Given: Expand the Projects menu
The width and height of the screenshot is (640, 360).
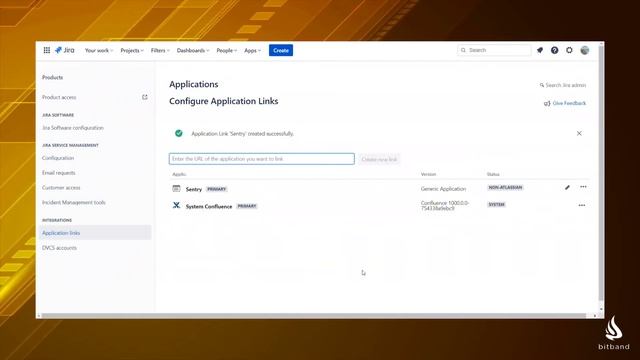Looking at the screenshot, I should click(132, 51).
